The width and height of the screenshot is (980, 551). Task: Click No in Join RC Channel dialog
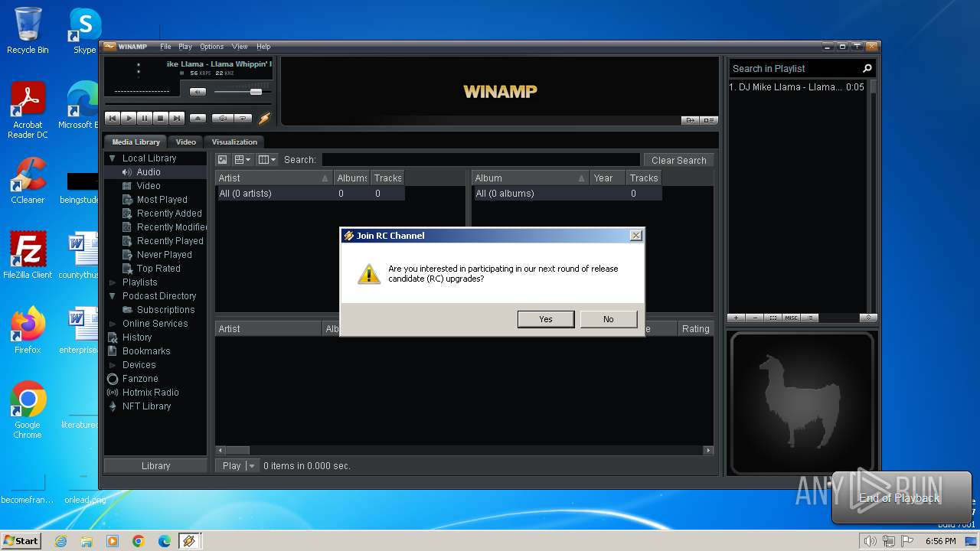[608, 319]
